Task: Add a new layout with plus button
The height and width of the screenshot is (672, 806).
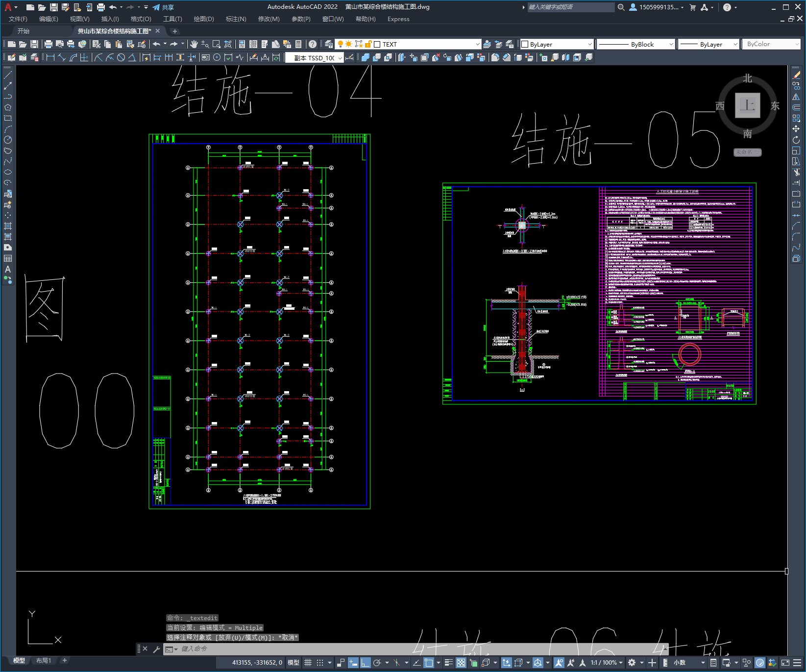Action: [x=64, y=660]
